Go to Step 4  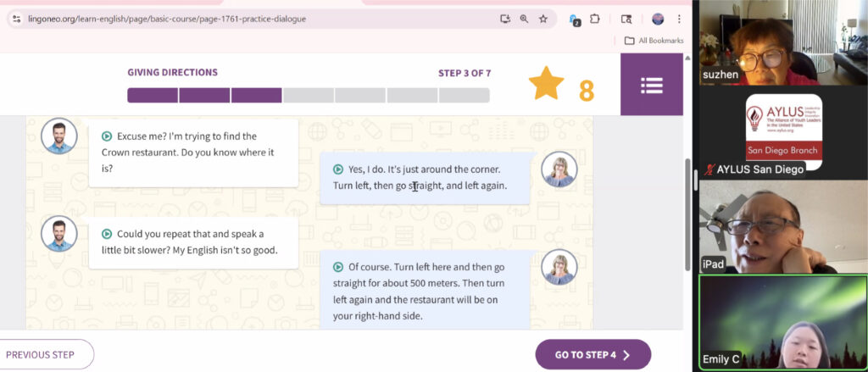pos(593,354)
